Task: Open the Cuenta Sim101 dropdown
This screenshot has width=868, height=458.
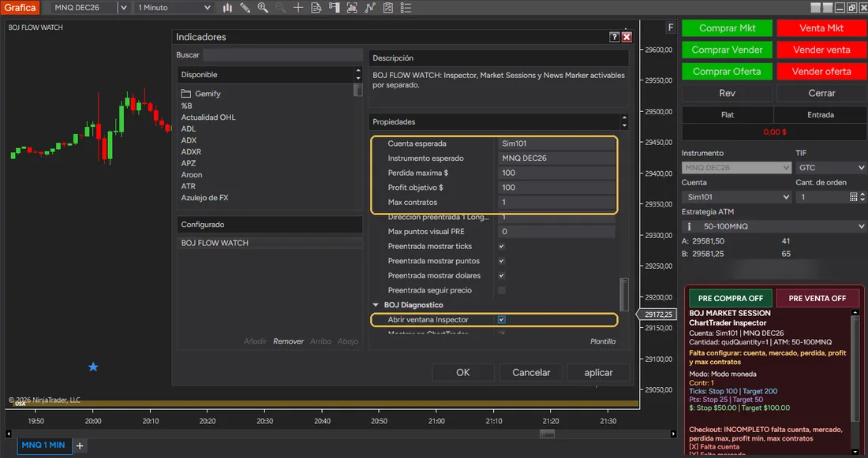Action: 737,197
